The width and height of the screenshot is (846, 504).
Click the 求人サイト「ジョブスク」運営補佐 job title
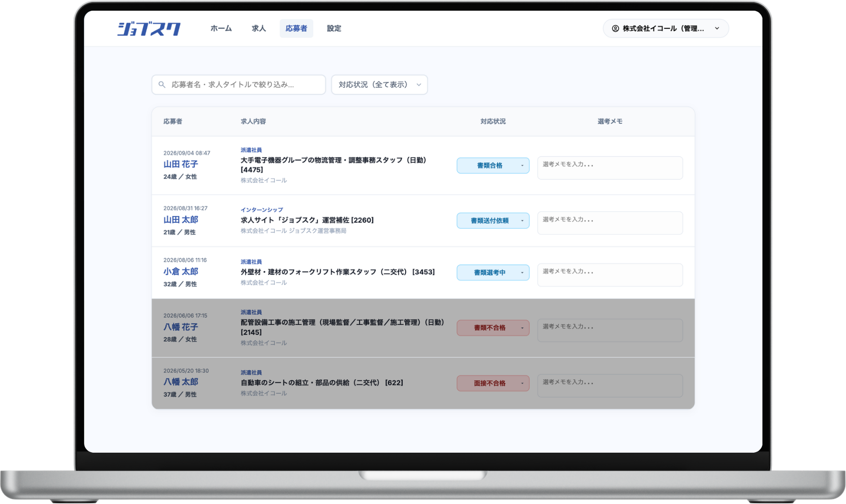307,220
